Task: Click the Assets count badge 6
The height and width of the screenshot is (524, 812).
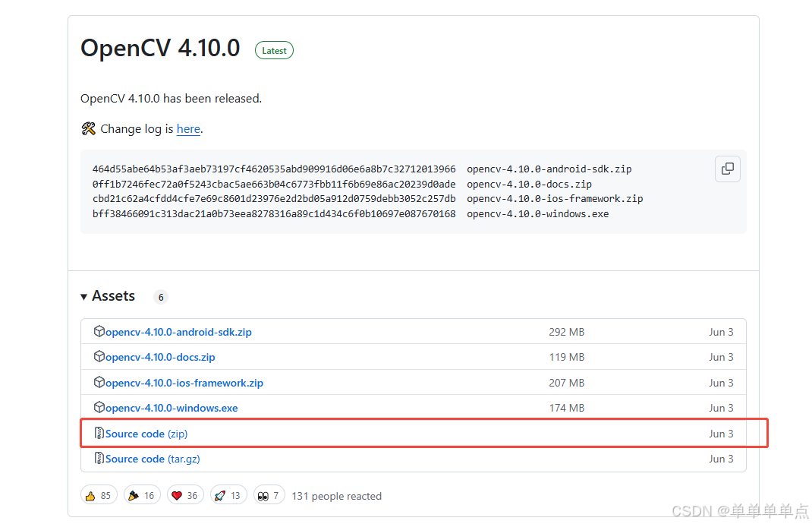Action: click(161, 297)
